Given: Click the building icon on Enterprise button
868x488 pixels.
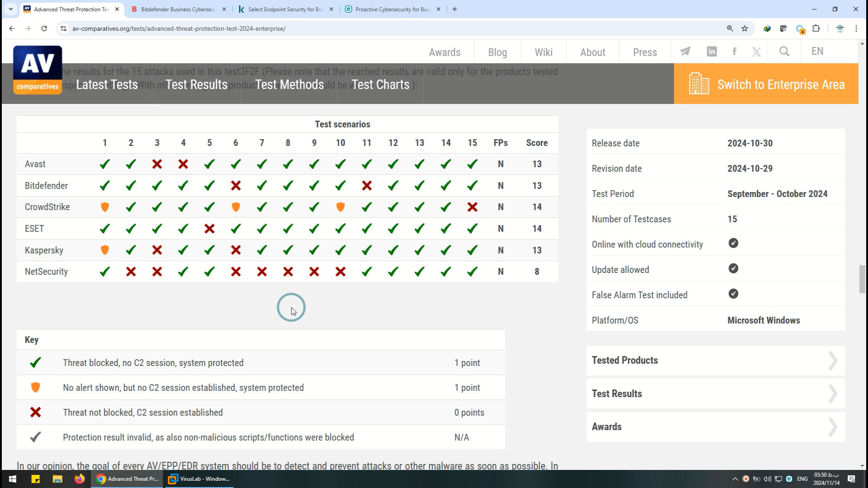Looking at the screenshot, I should 698,84.
